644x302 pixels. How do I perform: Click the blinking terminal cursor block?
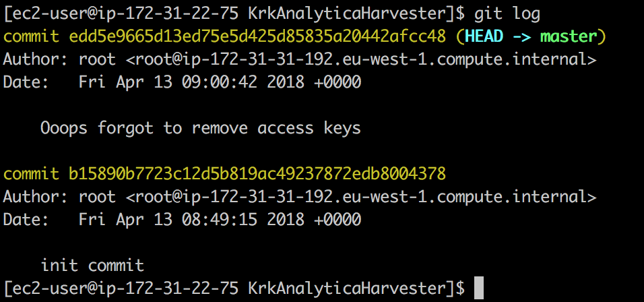[x=478, y=288]
